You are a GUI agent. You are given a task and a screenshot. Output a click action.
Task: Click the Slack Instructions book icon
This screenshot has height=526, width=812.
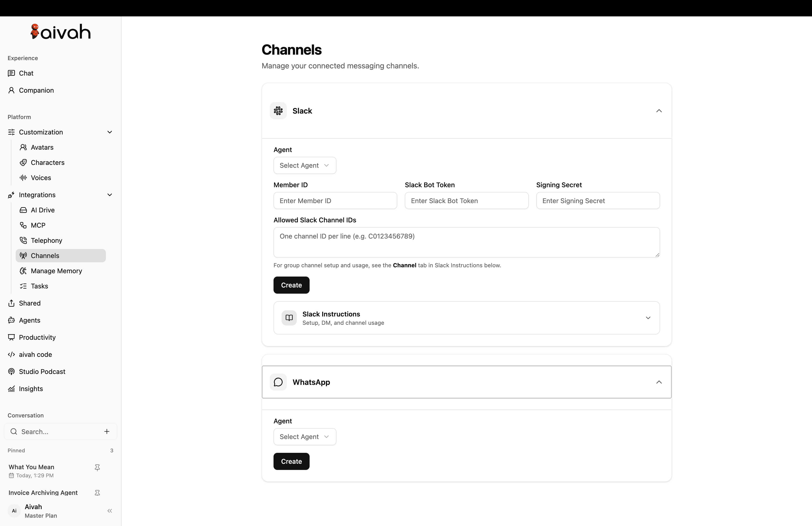point(289,318)
